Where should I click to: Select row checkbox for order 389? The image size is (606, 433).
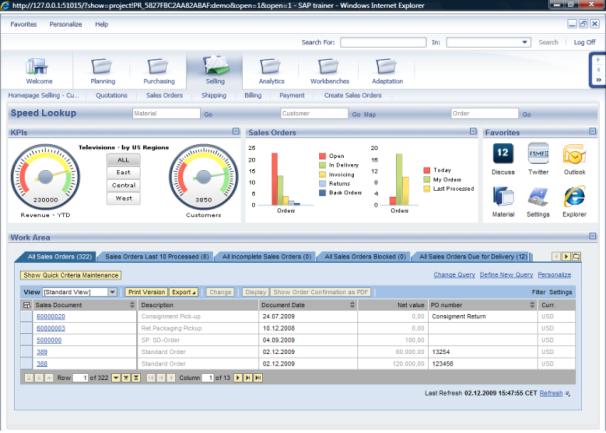pyautogui.click(x=27, y=352)
